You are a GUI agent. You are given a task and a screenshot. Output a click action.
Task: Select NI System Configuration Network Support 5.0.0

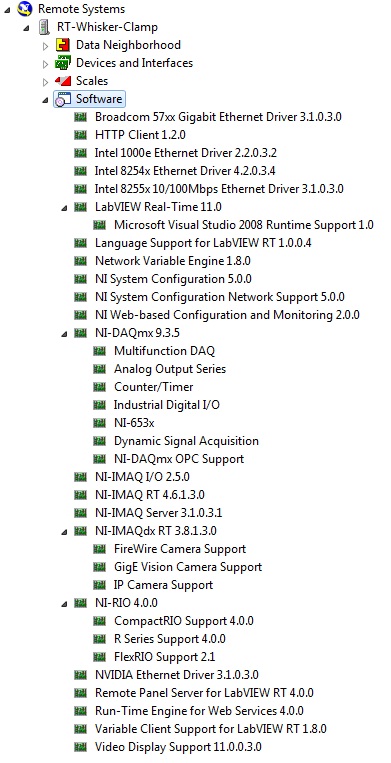220,297
